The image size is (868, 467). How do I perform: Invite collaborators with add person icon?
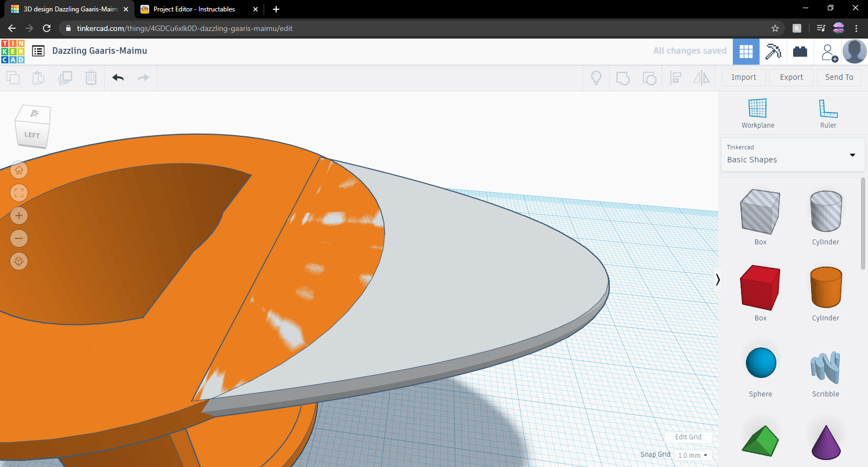[829, 53]
